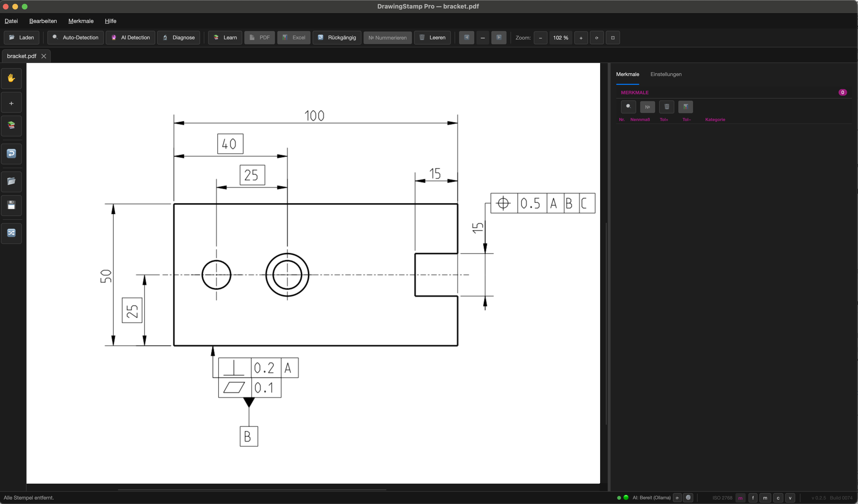858x504 pixels.
Task: Select the hand pan tool in left sidebar
Action: coord(11,79)
